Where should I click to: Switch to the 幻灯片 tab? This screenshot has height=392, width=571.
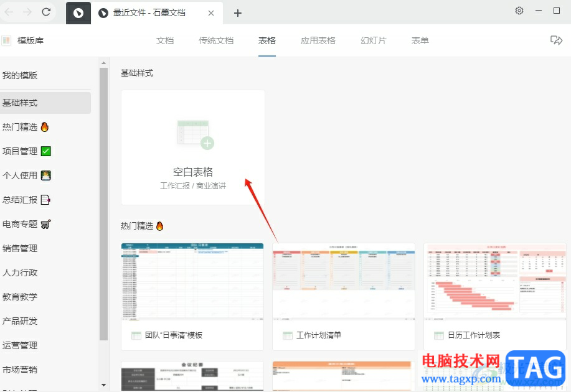pos(373,40)
